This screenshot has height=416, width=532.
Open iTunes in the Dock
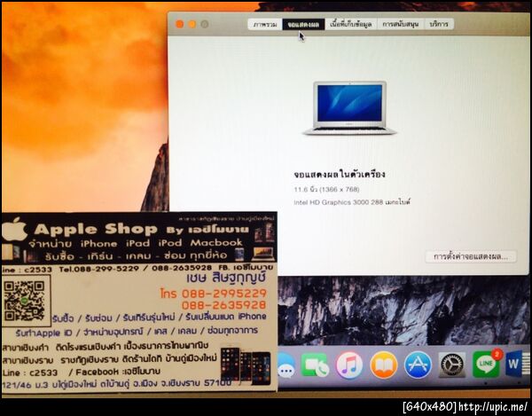click(349, 365)
